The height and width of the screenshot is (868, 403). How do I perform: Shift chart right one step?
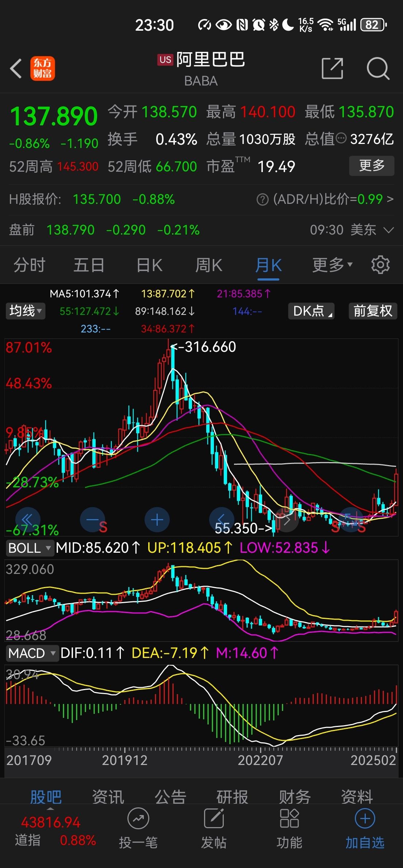tap(287, 519)
